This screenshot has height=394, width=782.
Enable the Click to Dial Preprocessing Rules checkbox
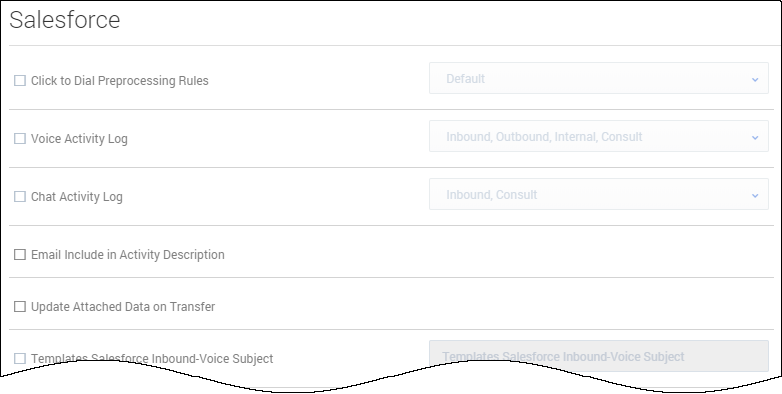click(x=20, y=81)
